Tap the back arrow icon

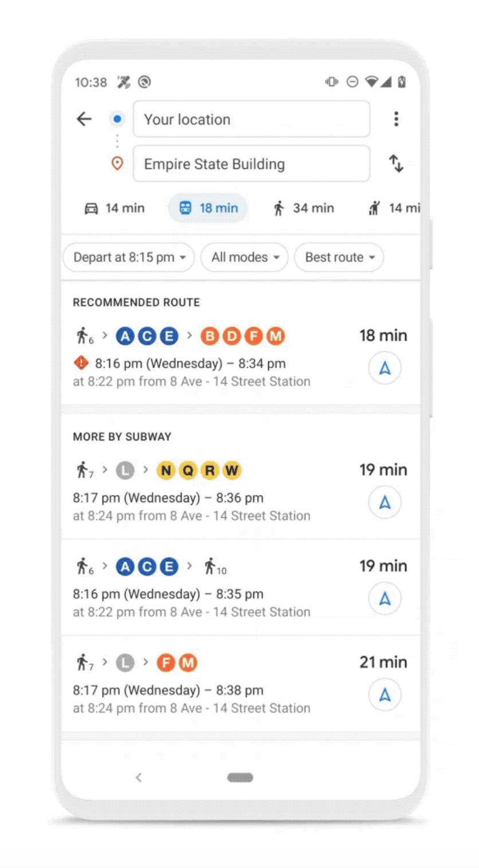84,119
